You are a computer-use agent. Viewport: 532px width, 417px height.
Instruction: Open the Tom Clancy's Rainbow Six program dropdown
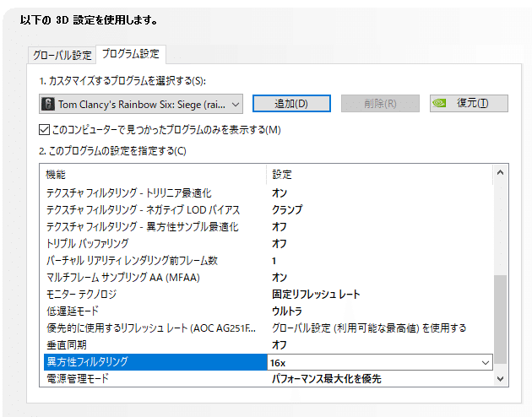(x=141, y=104)
